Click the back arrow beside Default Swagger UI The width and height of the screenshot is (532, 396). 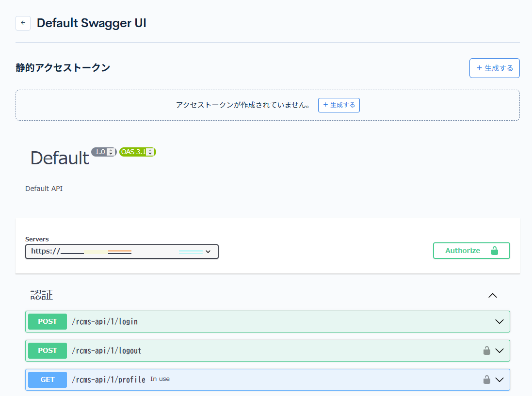click(23, 23)
